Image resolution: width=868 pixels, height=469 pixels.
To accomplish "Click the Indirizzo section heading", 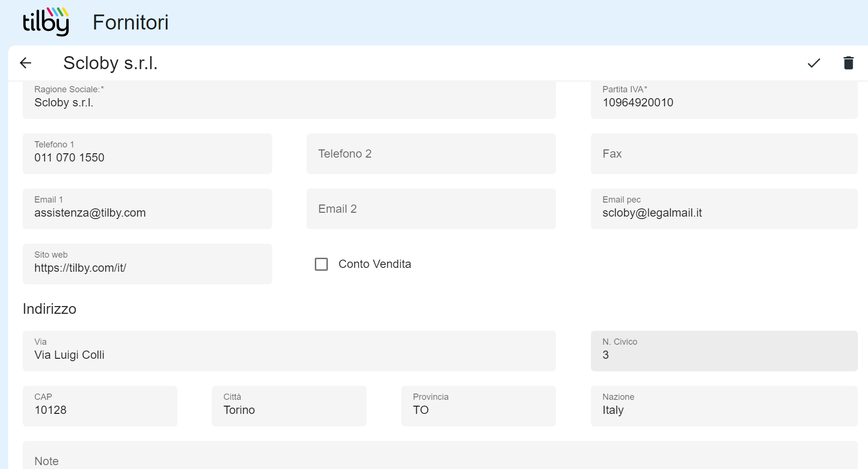I will pyautogui.click(x=49, y=309).
